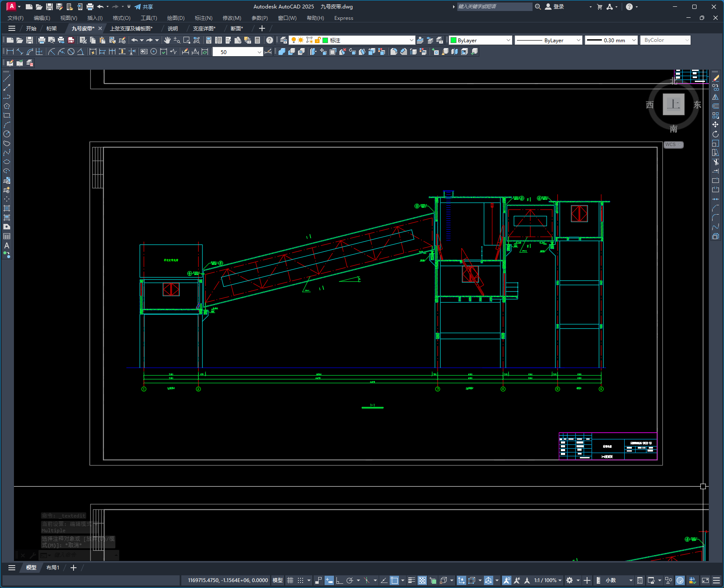
Task: Toggle transparency display in status bar
Action: tap(422, 580)
